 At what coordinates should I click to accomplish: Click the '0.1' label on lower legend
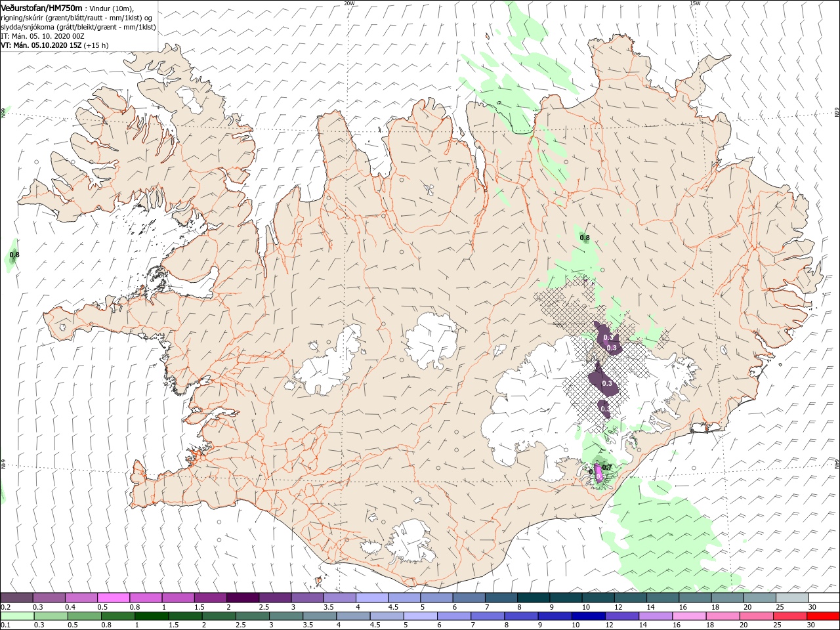[x=6, y=625]
